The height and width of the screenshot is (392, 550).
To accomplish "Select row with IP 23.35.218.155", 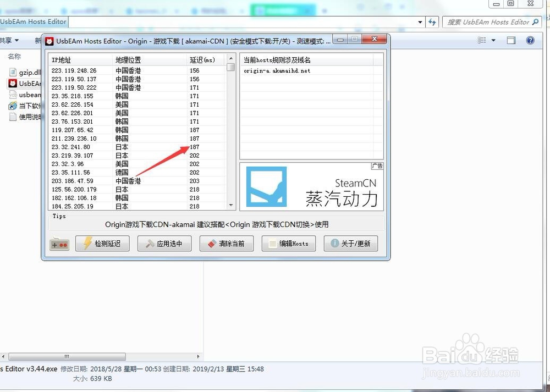I will (137, 96).
